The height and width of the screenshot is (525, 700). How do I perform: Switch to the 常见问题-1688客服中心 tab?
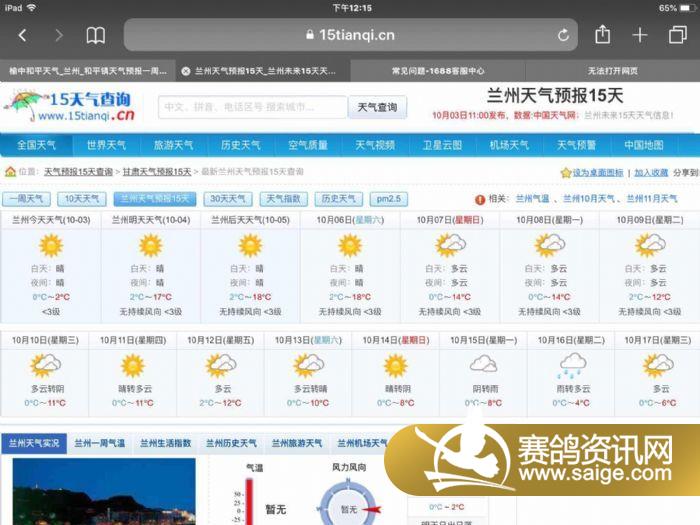[x=438, y=71]
